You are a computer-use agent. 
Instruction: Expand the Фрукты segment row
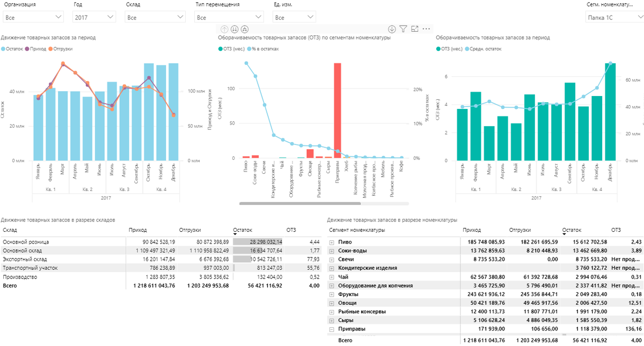click(x=331, y=295)
